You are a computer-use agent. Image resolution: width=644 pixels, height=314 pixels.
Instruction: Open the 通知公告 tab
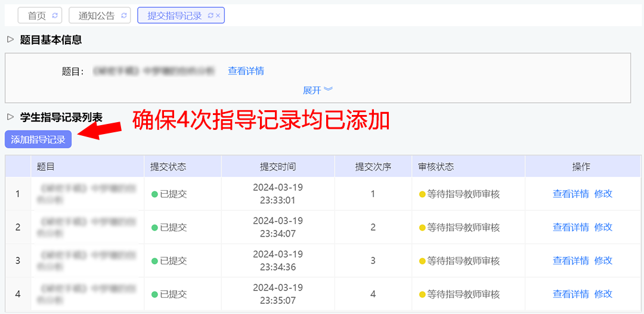pos(97,16)
